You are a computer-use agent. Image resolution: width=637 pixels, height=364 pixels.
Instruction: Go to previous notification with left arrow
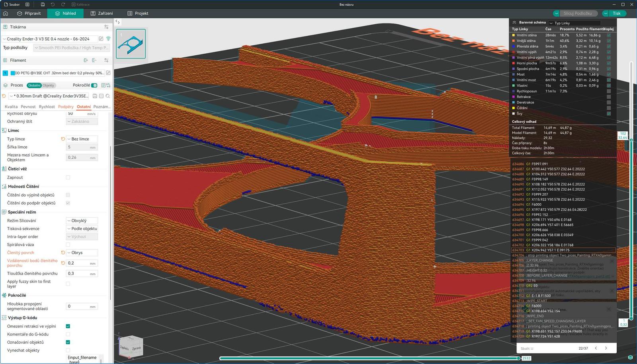click(596, 348)
